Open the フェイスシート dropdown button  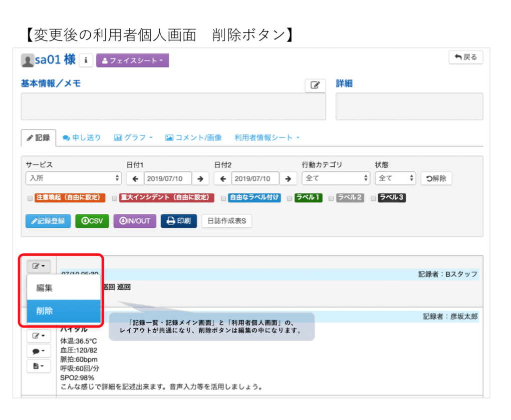132,60
